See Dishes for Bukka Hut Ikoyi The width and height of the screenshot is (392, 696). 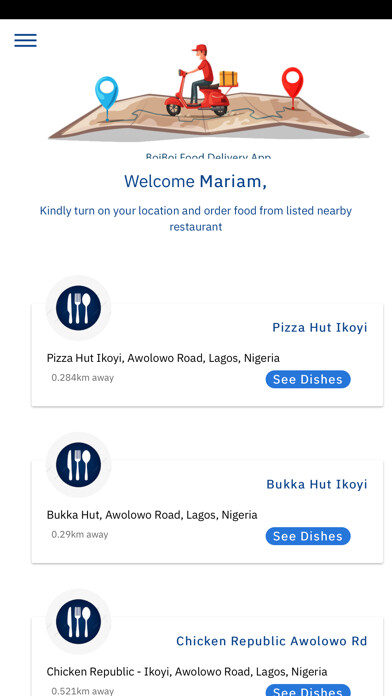pyautogui.click(x=308, y=536)
